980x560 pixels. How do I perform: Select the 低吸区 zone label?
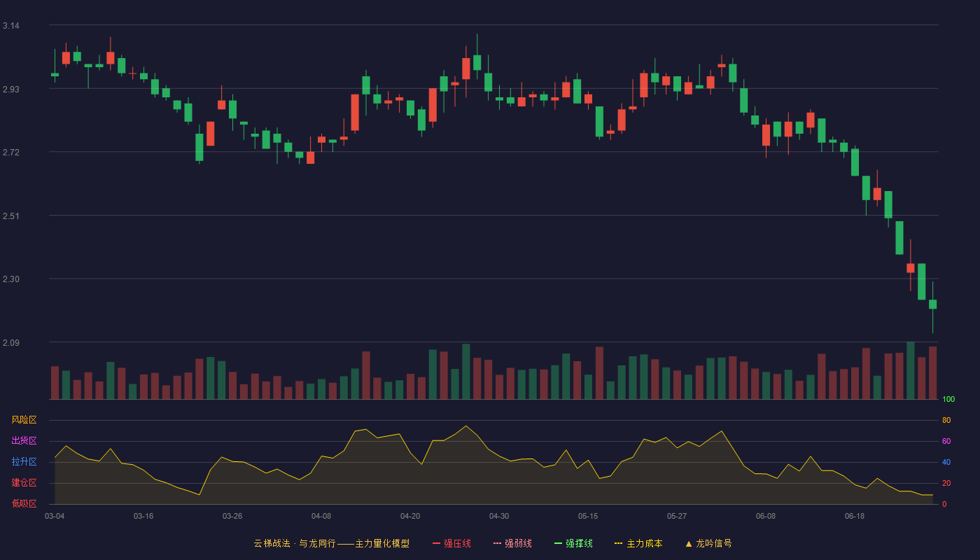(x=24, y=503)
